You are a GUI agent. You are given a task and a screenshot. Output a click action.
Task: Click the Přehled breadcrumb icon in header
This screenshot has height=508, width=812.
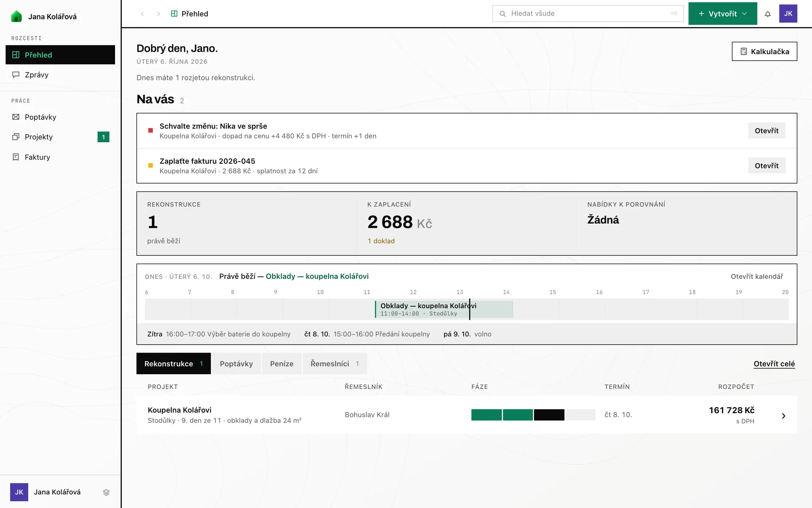coord(174,14)
